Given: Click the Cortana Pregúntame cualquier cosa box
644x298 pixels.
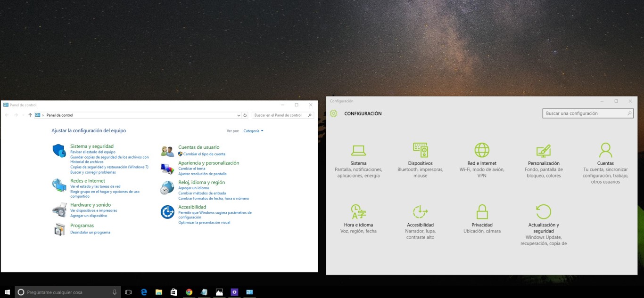Looking at the screenshot, I should tap(68, 292).
